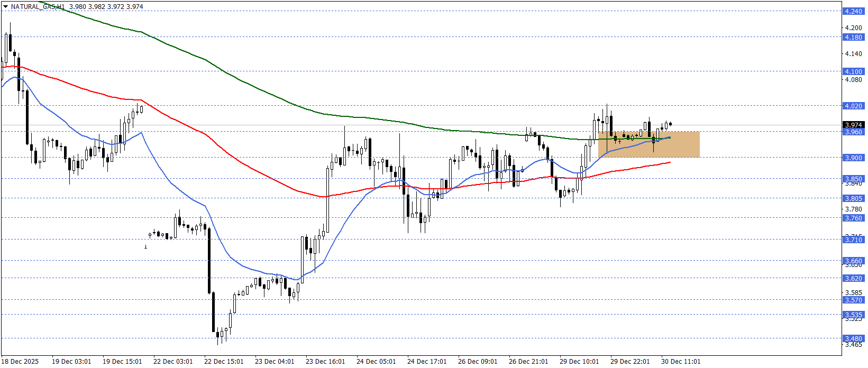Click the 18 Dec 2025 date label
868x368 pixels.
(21, 362)
